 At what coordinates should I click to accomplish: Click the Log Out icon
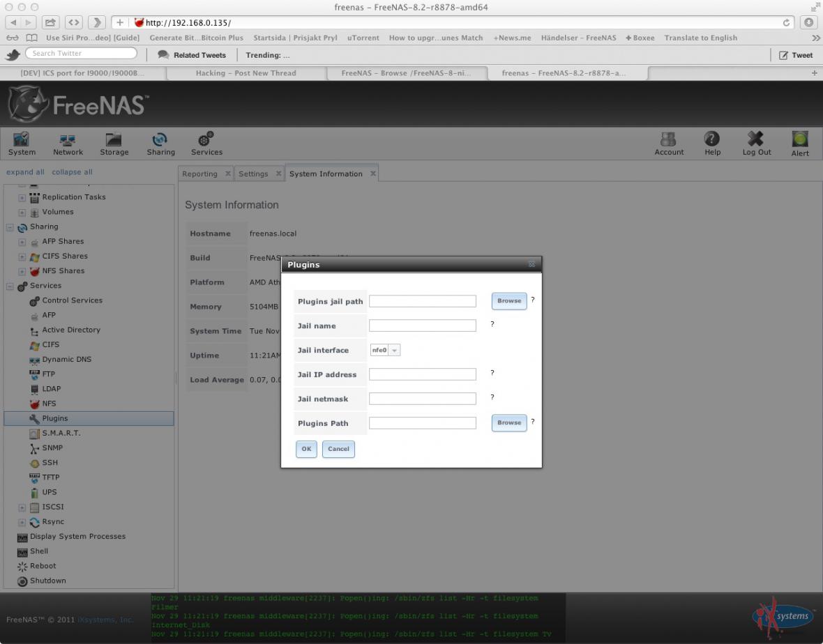pyautogui.click(x=756, y=144)
